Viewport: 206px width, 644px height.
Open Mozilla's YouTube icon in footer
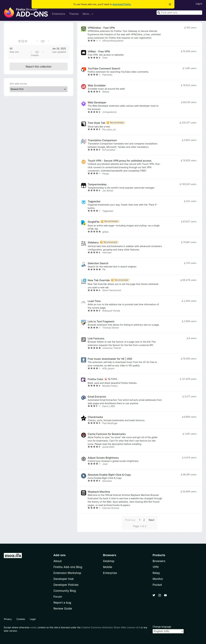165,595
